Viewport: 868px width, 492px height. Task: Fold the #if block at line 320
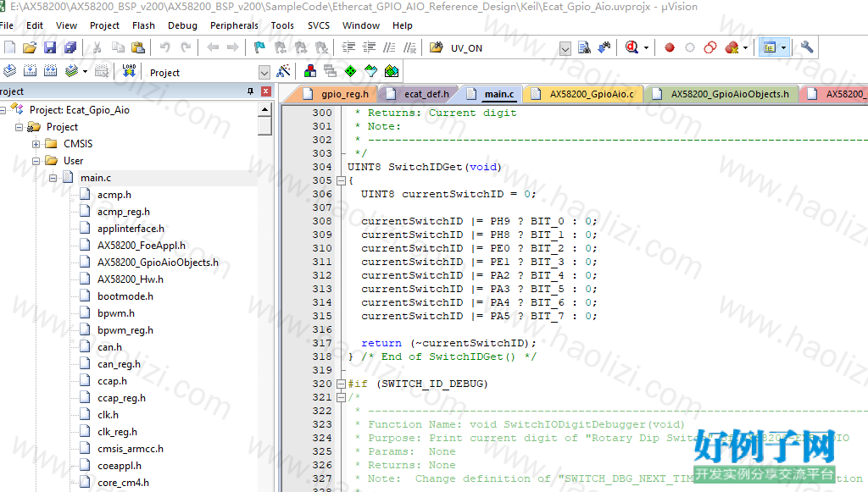coord(341,384)
